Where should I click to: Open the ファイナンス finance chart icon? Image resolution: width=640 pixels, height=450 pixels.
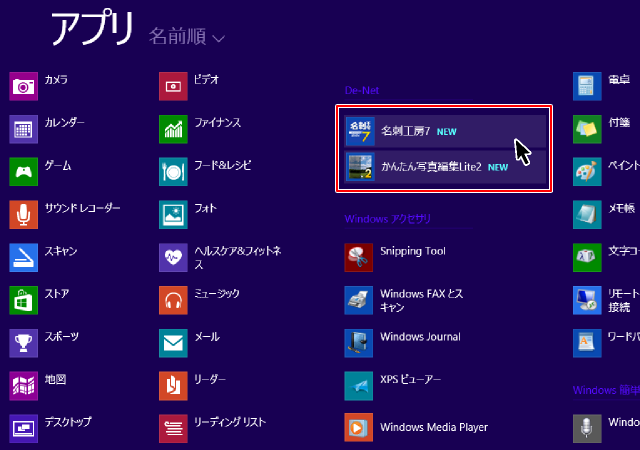click(173, 129)
